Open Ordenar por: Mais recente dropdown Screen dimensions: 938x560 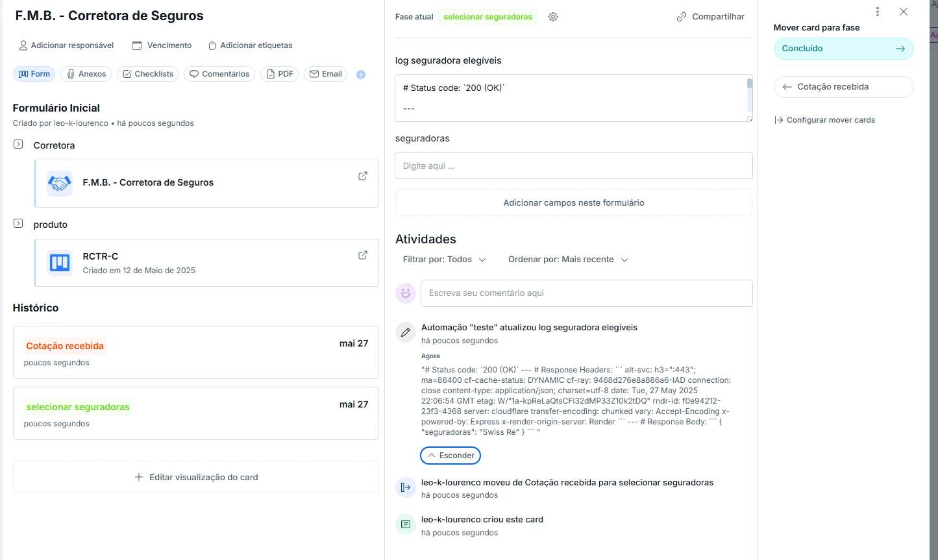pyautogui.click(x=568, y=260)
